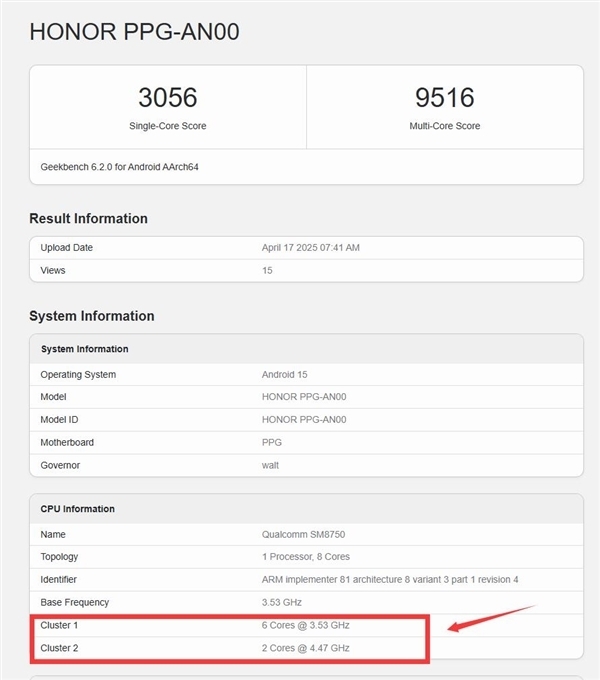Click the Topology row value
Image resolution: width=600 pixels, height=680 pixels.
tap(308, 557)
